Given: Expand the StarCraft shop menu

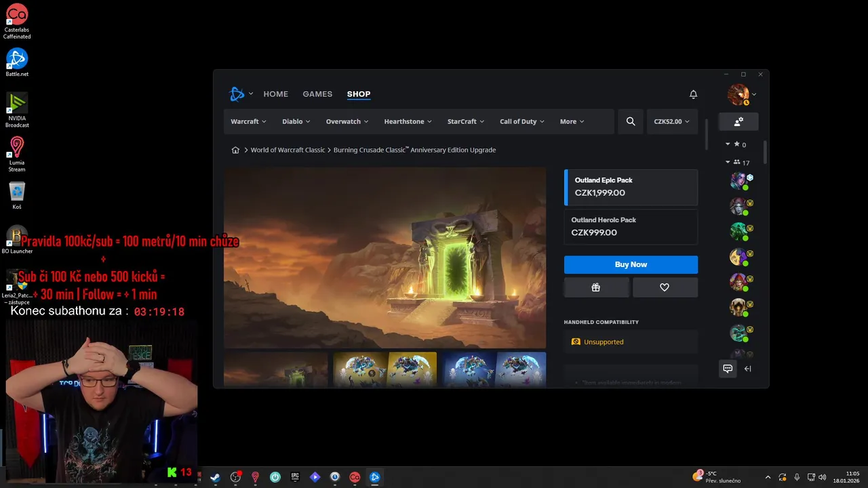Looking at the screenshot, I should [x=466, y=121].
